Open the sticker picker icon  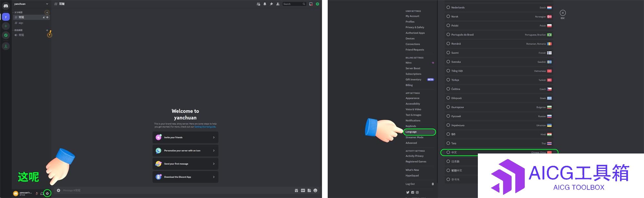[309, 190]
